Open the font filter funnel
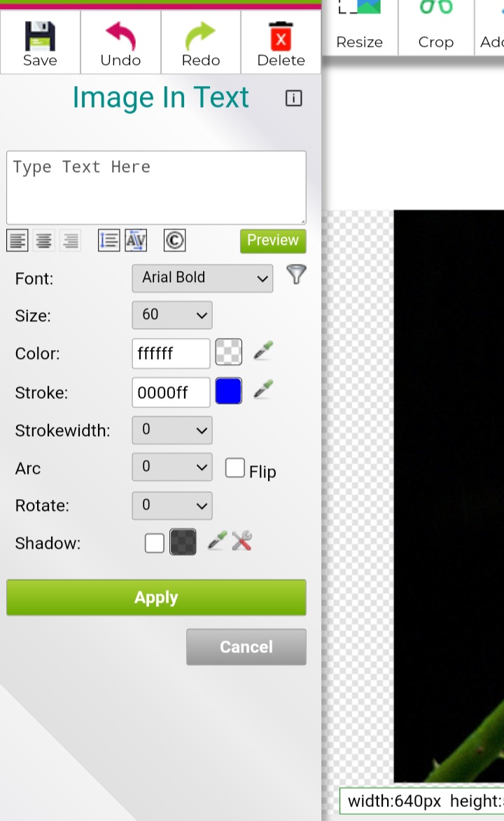 (x=296, y=275)
